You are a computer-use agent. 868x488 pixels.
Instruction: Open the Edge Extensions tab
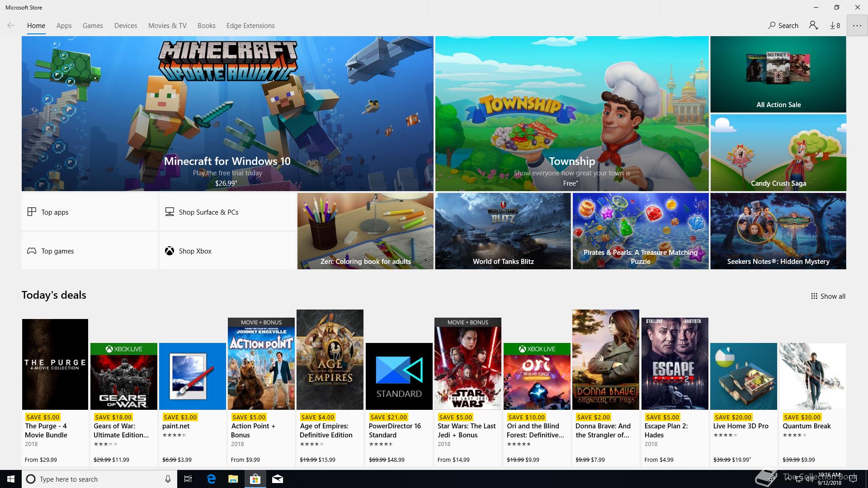(x=250, y=26)
